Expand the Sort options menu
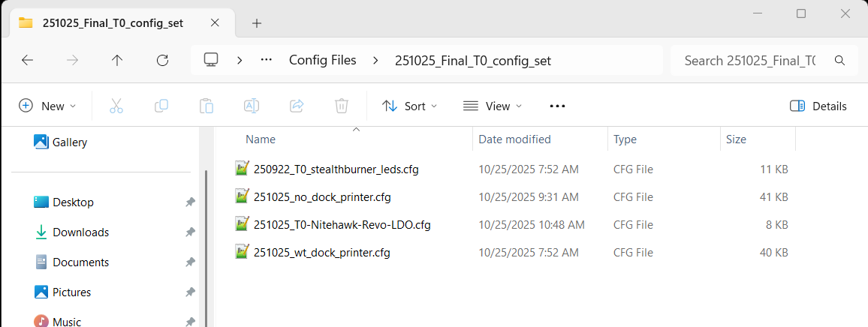868x327 pixels. click(409, 106)
